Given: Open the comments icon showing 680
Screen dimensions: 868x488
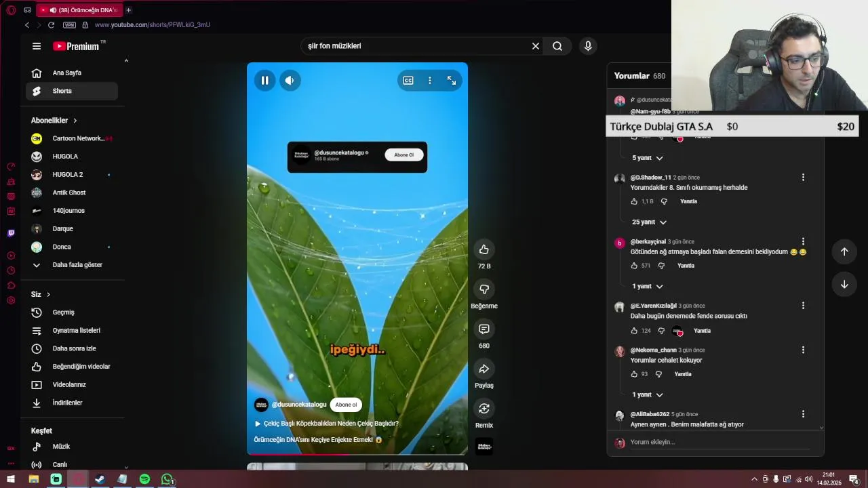Looking at the screenshot, I should pos(484,329).
